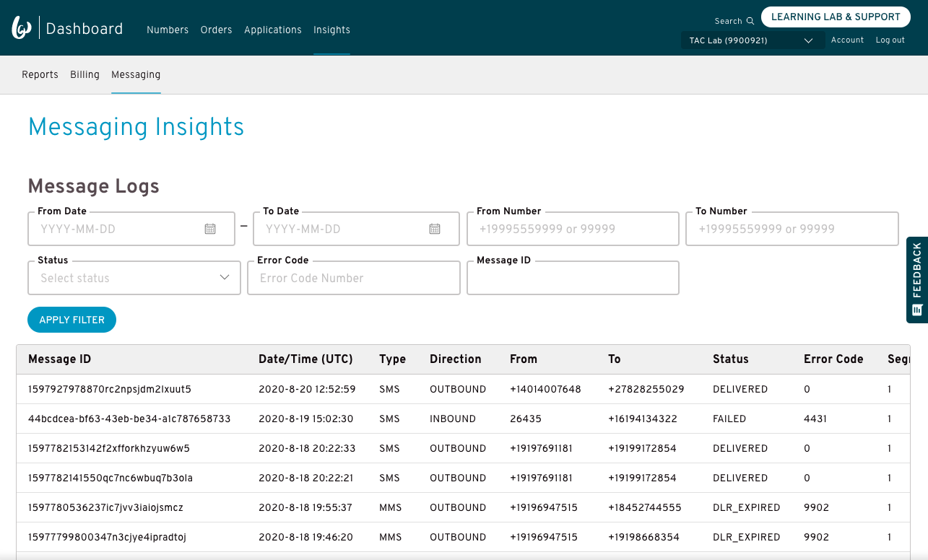Select message ID 1597782153142f2xfforkhzyuw6w5
Viewport: 928px width, 560px height.
(109, 448)
